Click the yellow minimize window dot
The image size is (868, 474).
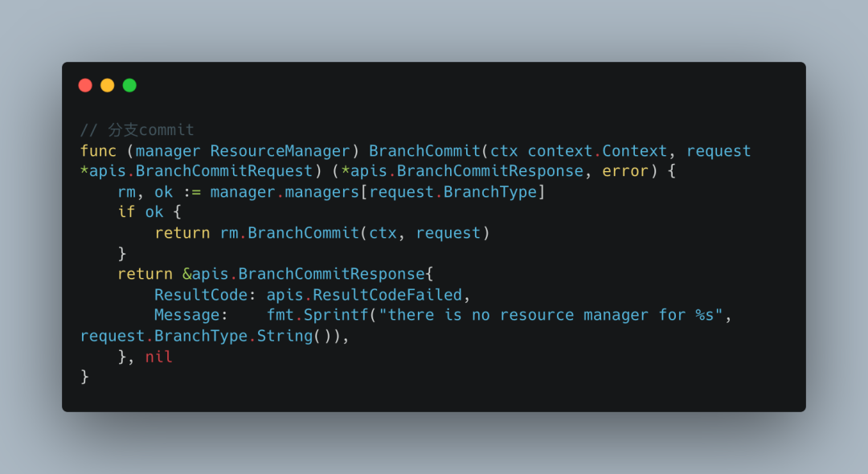point(107,85)
